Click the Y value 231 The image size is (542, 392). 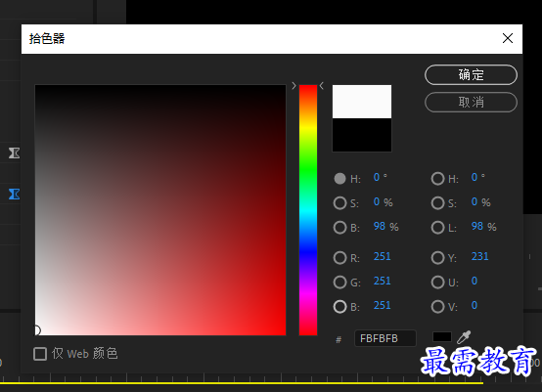coord(479,257)
